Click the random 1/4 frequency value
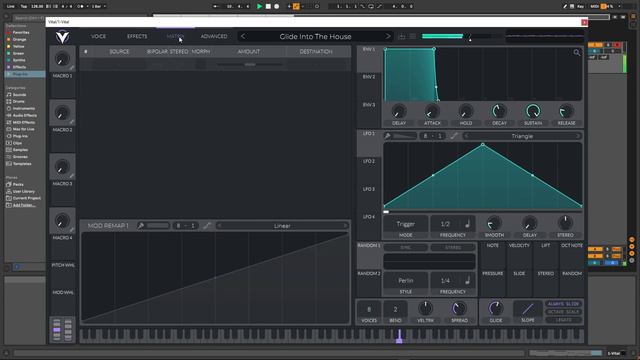Image resolution: width=640 pixels, height=360 pixels. pos(445,281)
